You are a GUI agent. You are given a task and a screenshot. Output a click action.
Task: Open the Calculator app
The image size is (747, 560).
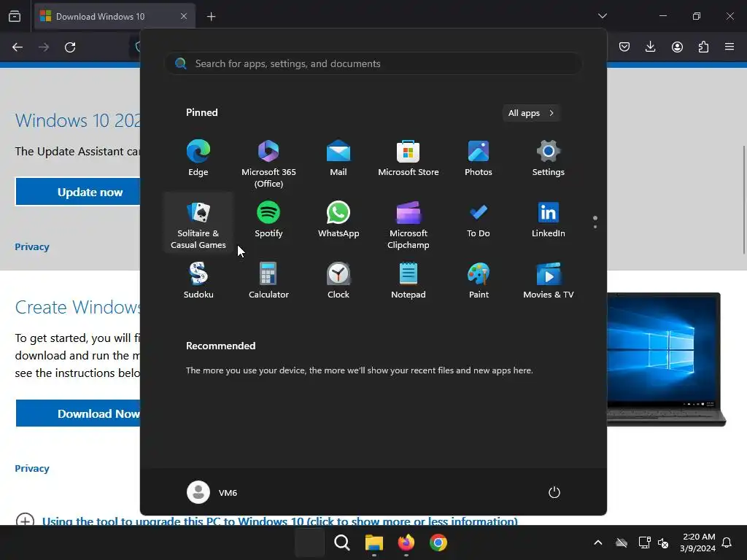[268, 281]
